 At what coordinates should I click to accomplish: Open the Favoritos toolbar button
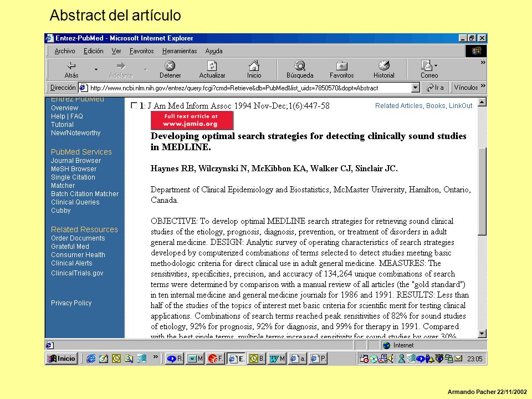(x=342, y=70)
